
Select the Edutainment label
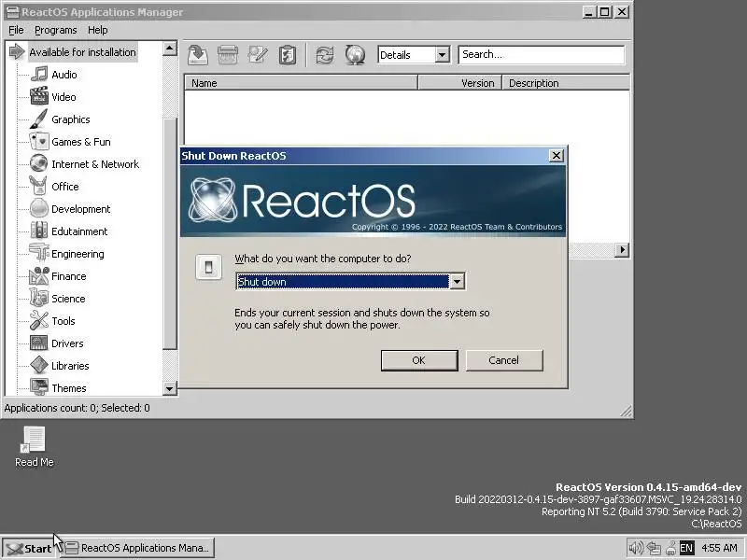(79, 231)
